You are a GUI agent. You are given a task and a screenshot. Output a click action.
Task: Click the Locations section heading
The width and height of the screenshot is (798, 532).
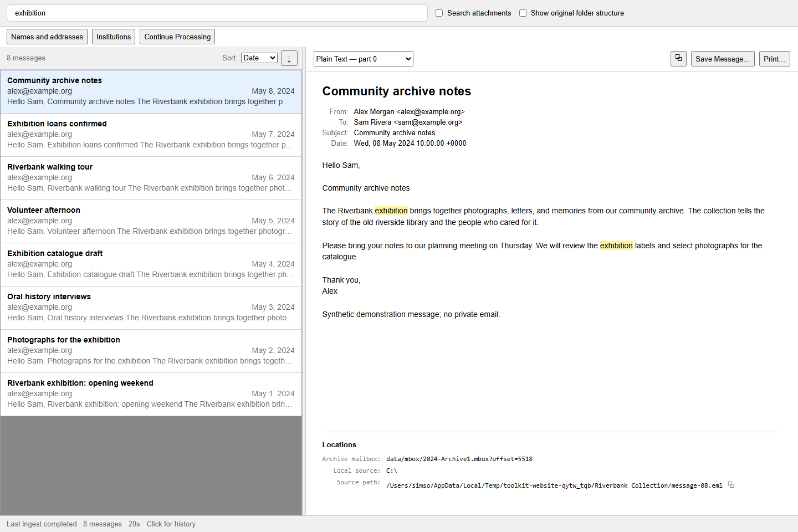click(339, 444)
